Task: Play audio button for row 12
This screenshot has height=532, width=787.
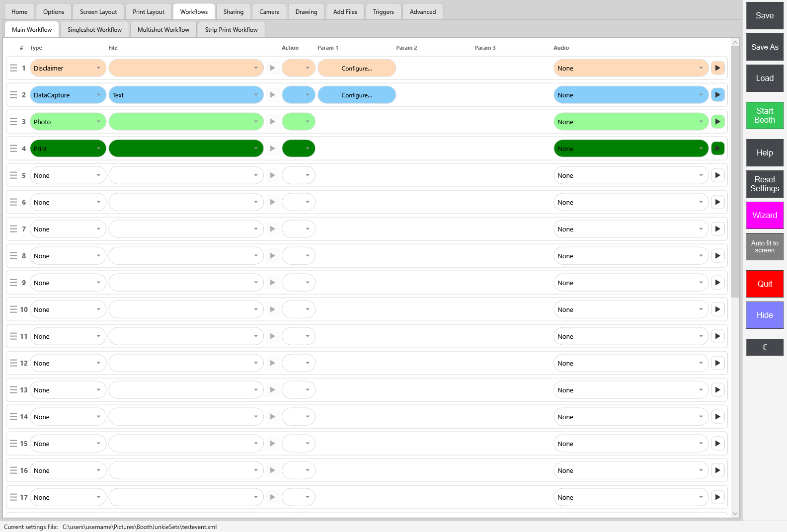Action: 717,363
